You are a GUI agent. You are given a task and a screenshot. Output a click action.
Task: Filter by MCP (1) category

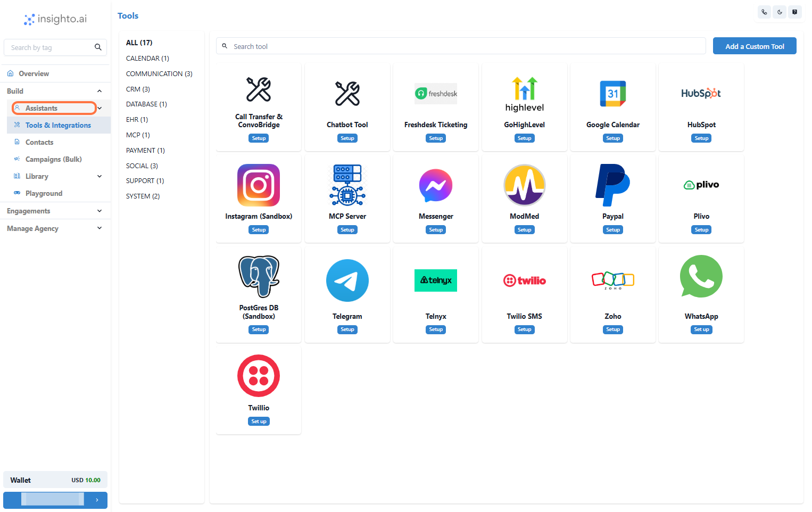tap(138, 135)
